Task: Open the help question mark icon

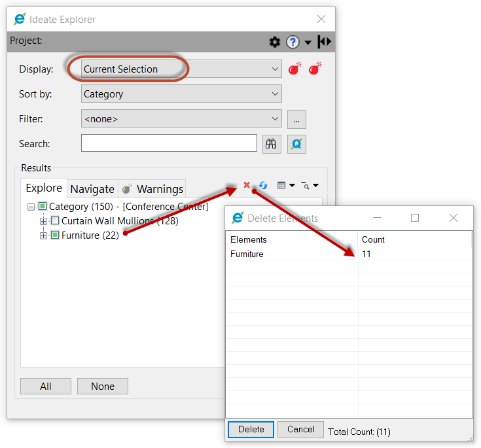Action: 293,42
